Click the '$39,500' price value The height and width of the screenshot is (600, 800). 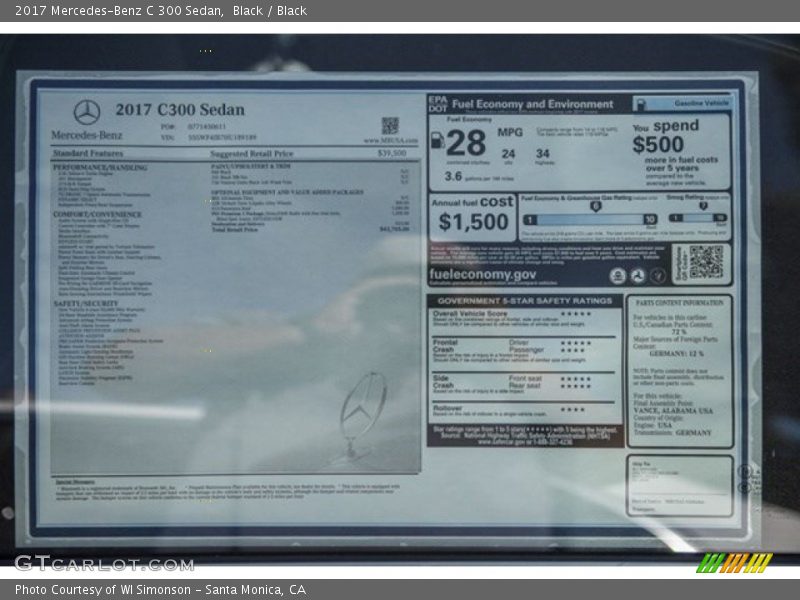click(x=392, y=153)
